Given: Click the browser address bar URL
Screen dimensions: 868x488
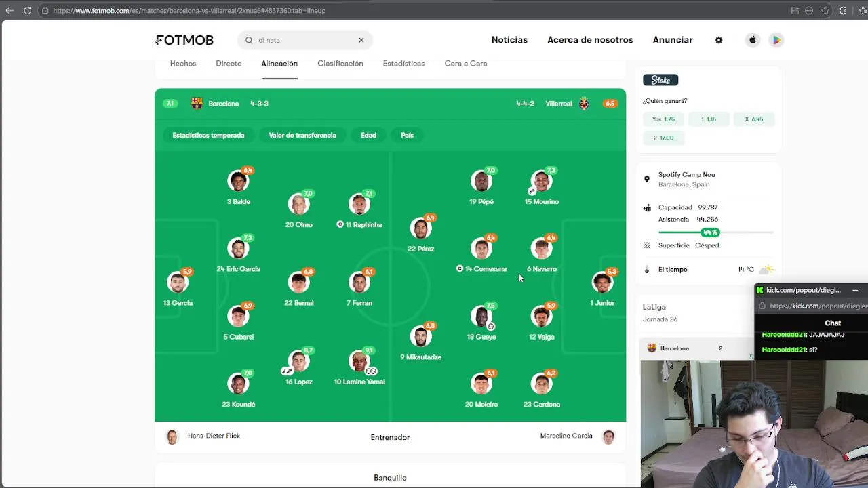Looking at the screenshot, I should coord(189,10).
